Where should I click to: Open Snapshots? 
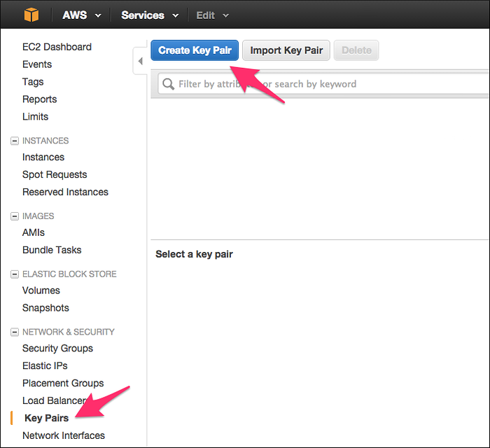coord(45,308)
